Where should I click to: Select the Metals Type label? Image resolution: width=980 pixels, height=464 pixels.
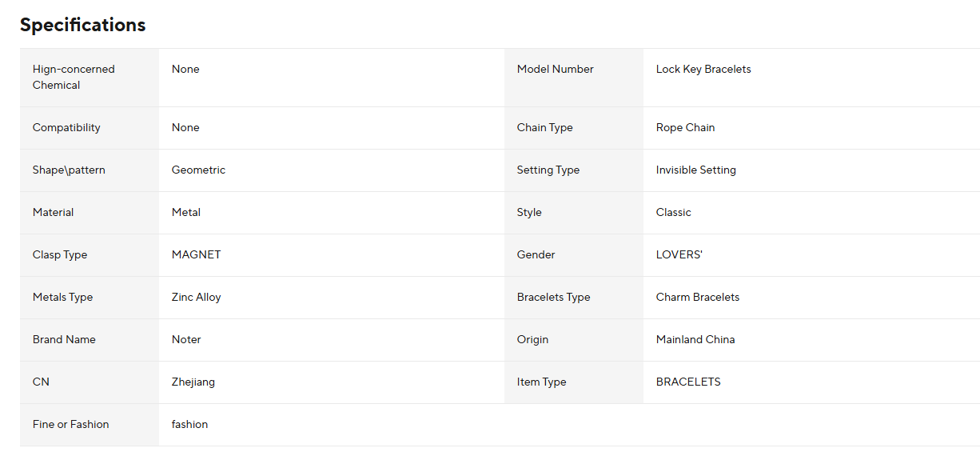[62, 298]
